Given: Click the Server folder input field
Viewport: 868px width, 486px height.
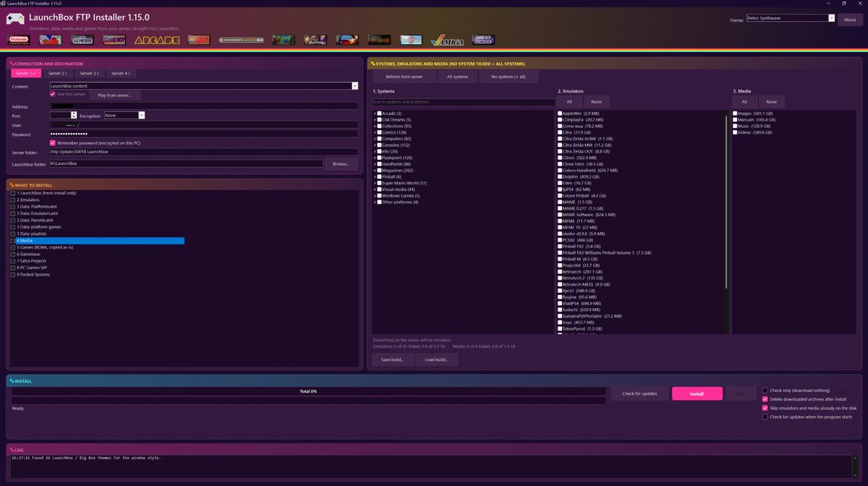Looking at the screenshot, I should click(204, 152).
